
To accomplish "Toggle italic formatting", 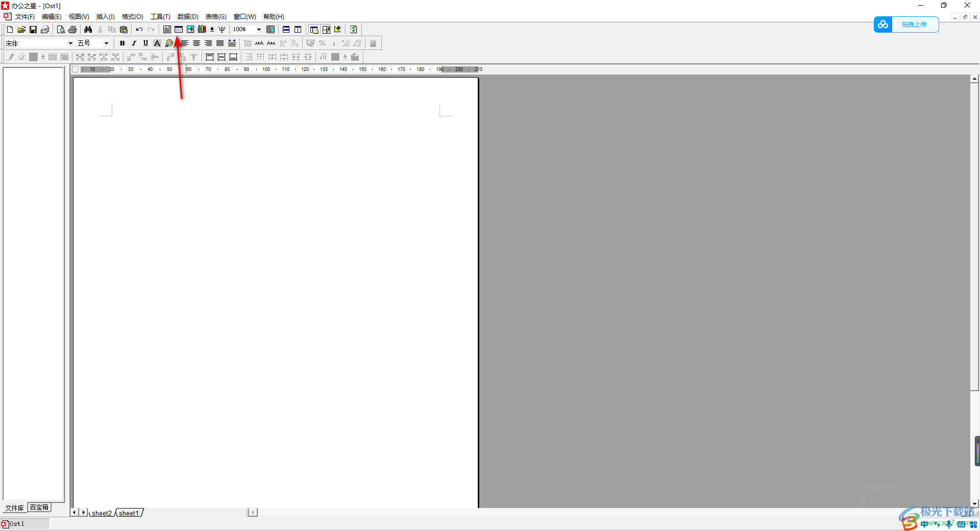I will [x=134, y=43].
